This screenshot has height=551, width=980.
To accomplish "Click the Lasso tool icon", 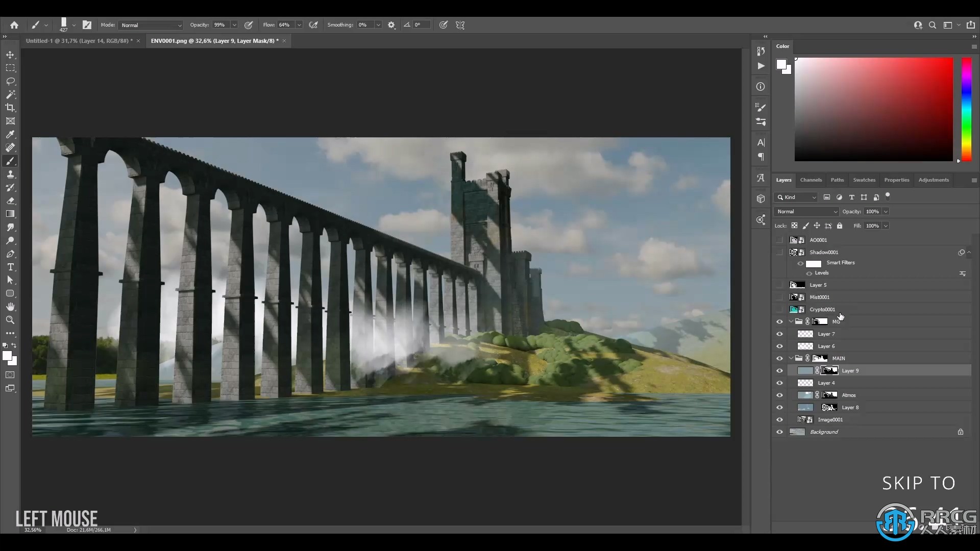I will (x=10, y=81).
